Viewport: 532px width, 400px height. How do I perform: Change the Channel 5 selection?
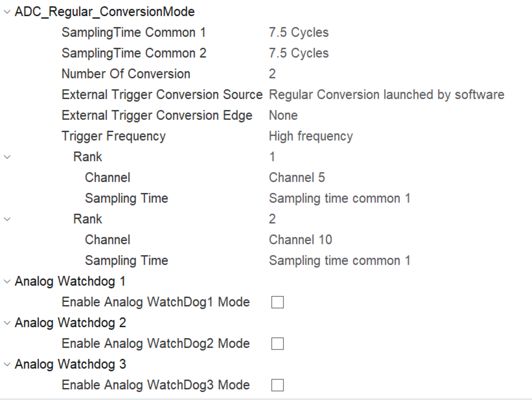[297, 178]
